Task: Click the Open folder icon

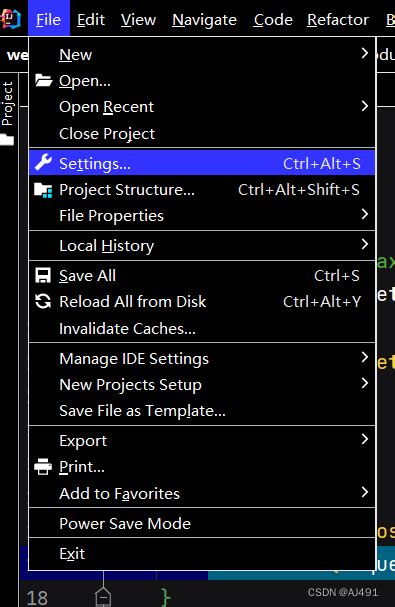Action: (43, 80)
